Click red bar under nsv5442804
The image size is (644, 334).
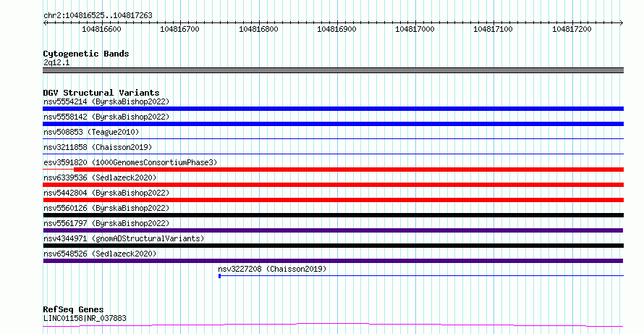[x=333, y=200]
